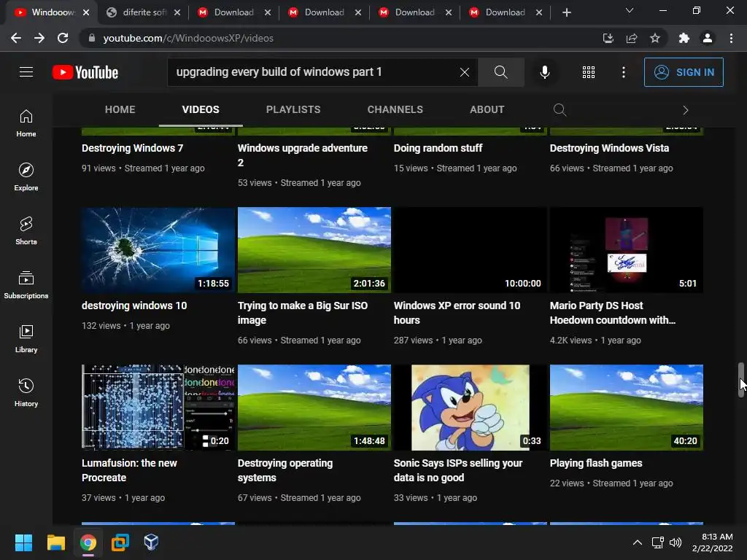Open Explore in the left sidebar
747x560 pixels.
coord(26,177)
